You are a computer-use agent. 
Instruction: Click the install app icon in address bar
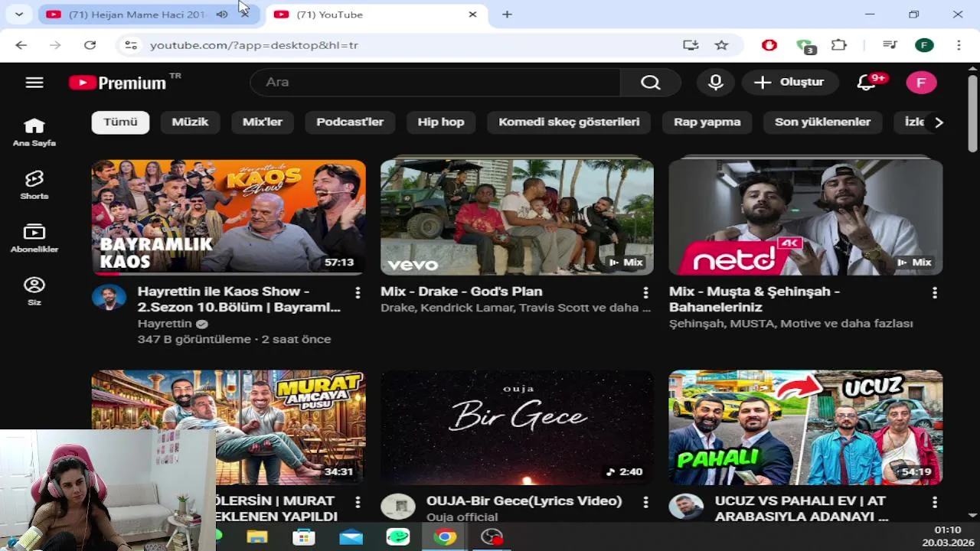pyautogui.click(x=691, y=45)
